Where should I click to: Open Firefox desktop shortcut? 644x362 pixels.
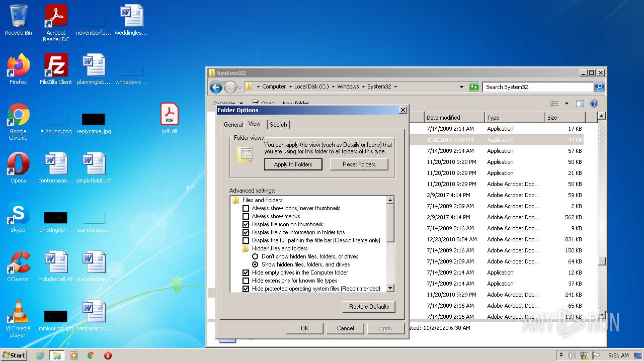[18, 69]
